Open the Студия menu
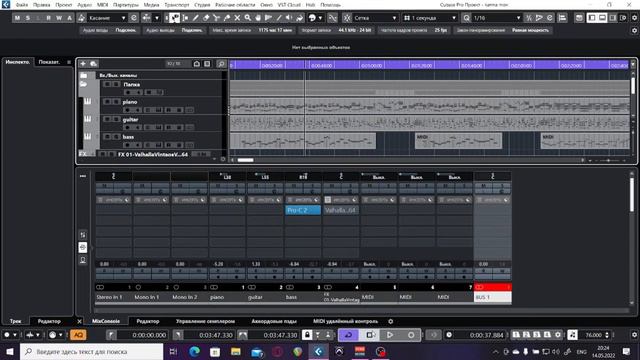The width and height of the screenshot is (640, 360). tap(202, 5)
